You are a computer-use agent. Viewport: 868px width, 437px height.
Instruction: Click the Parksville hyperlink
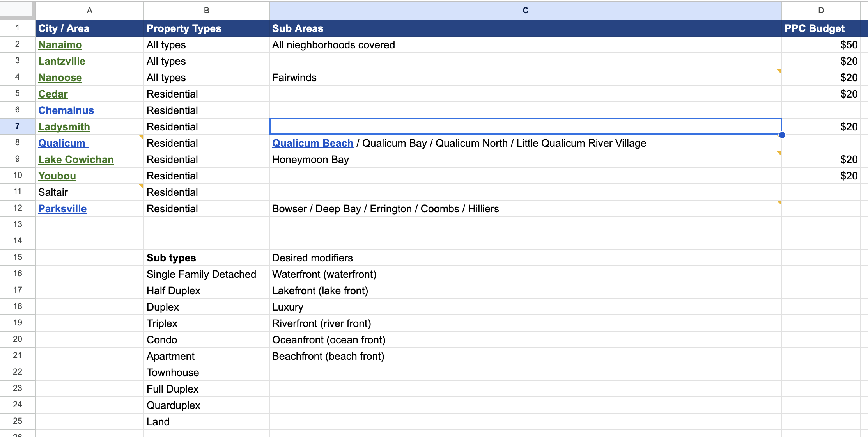point(62,209)
